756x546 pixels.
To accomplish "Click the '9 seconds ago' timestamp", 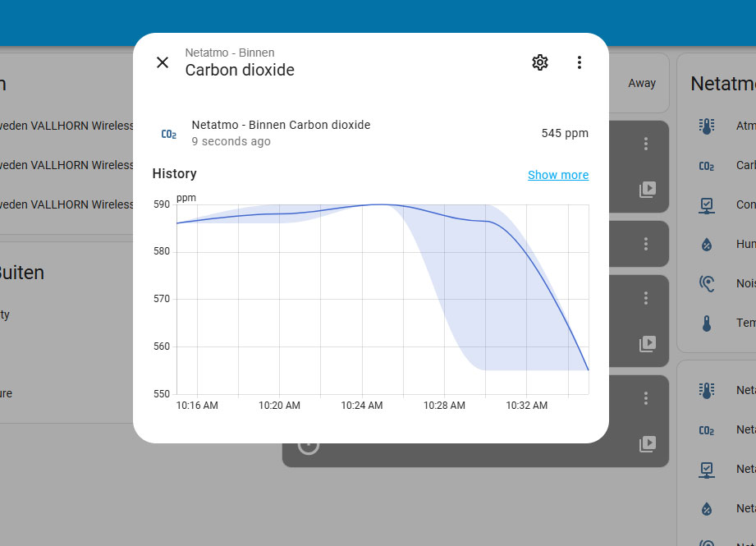I will (231, 141).
